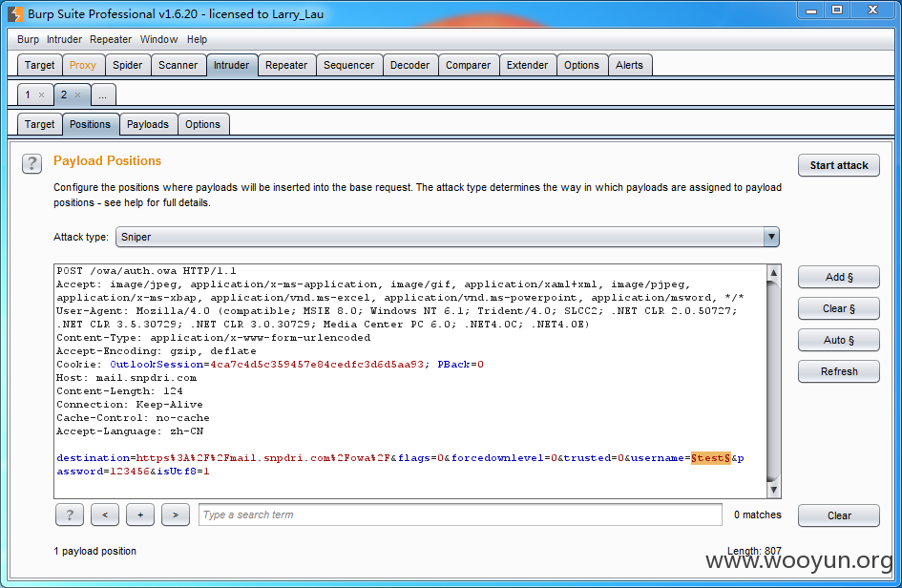
Task: Open the Burp menu
Action: (x=29, y=40)
